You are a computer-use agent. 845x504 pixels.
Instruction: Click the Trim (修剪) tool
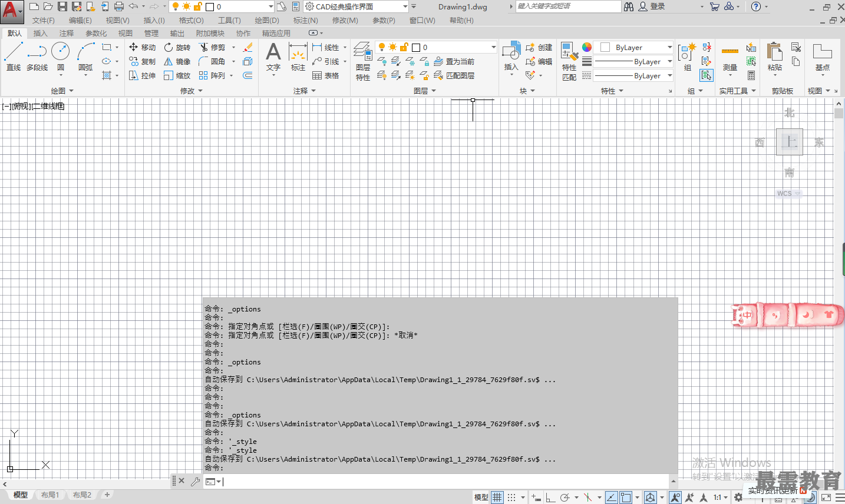tap(212, 47)
